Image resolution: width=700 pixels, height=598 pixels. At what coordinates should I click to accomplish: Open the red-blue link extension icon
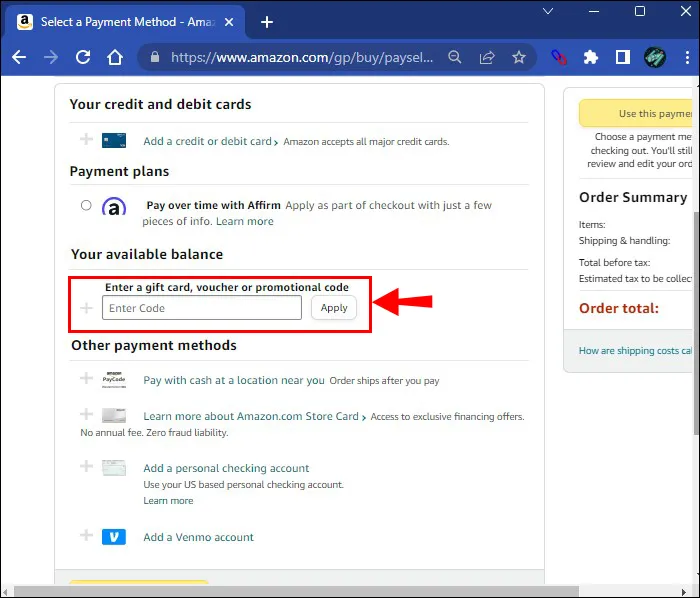click(558, 57)
